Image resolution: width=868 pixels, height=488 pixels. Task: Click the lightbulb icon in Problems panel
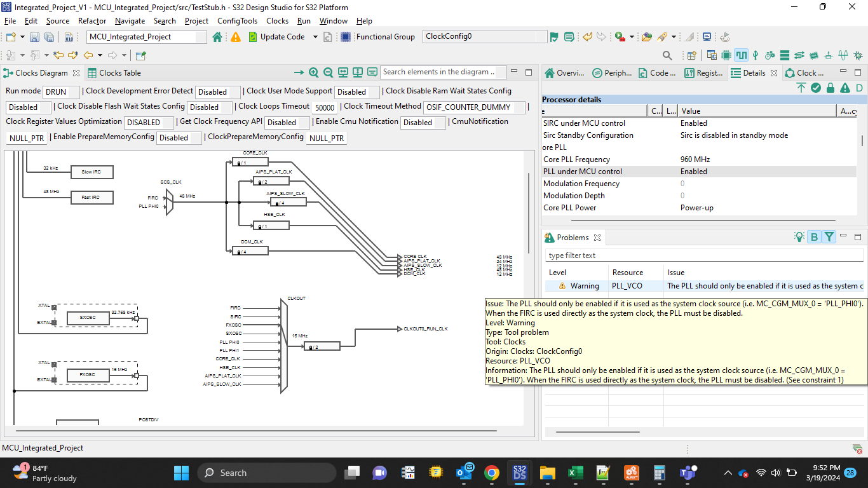click(x=799, y=237)
